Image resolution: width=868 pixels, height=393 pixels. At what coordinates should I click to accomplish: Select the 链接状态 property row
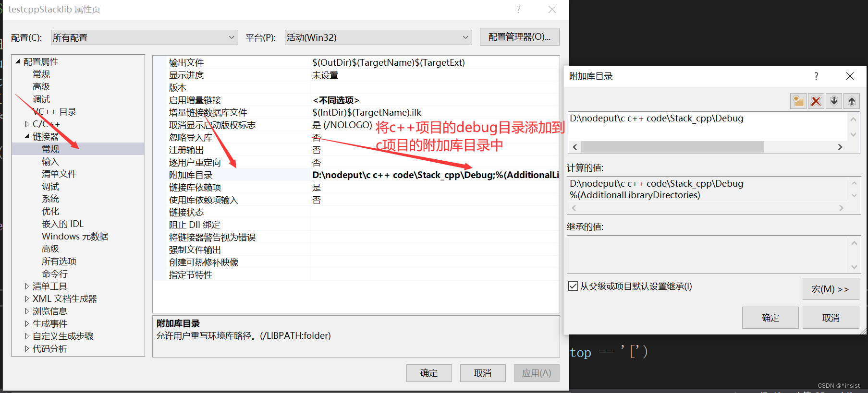(x=356, y=212)
